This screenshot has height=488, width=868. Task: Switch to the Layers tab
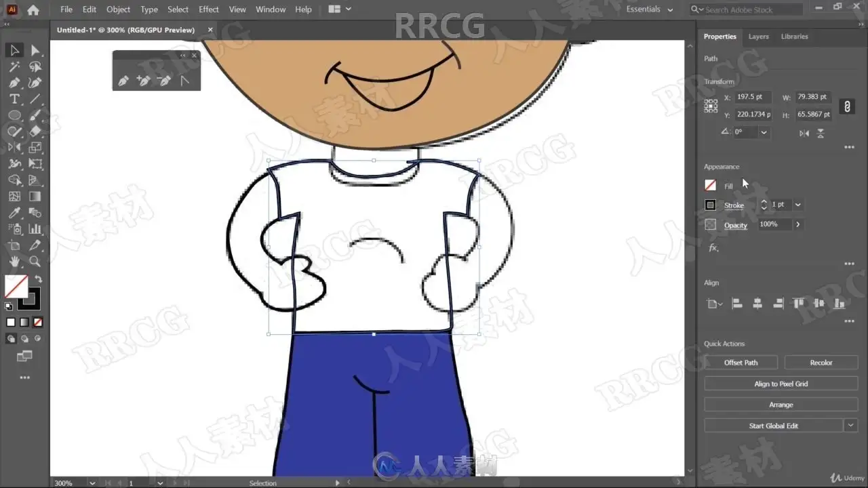pos(759,37)
